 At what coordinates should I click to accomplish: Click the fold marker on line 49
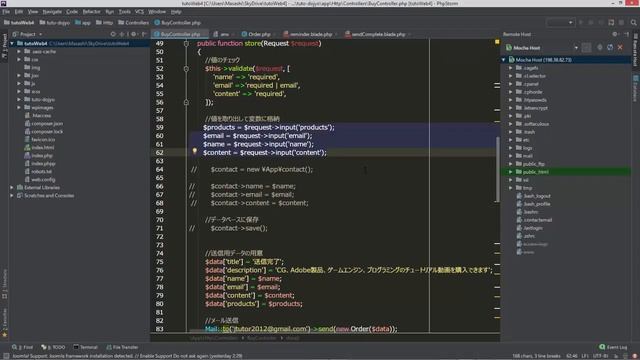coord(186,43)
